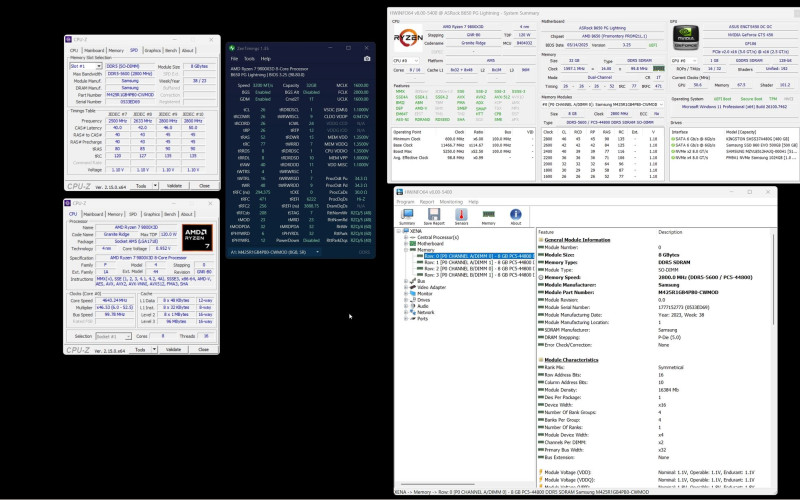
Task: Switch to the Bench tab in CPU-Z processor window
Action: tap(170, 214)
